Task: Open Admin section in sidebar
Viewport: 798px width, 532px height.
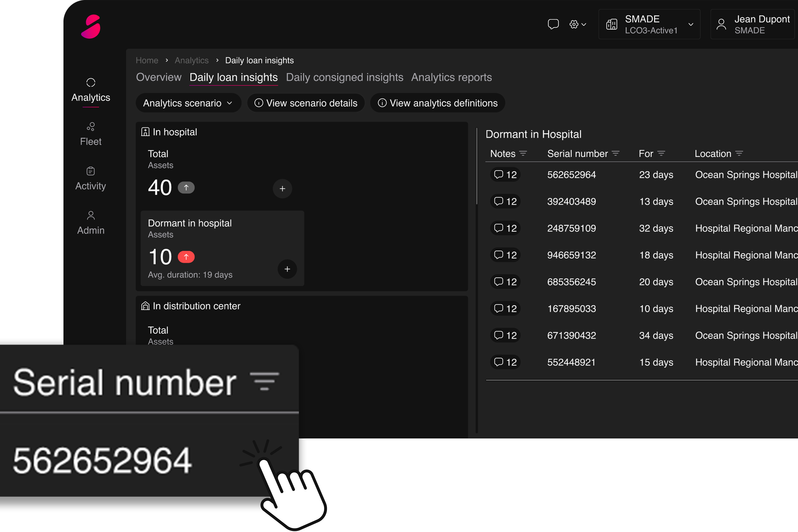Action: (91, 223)
